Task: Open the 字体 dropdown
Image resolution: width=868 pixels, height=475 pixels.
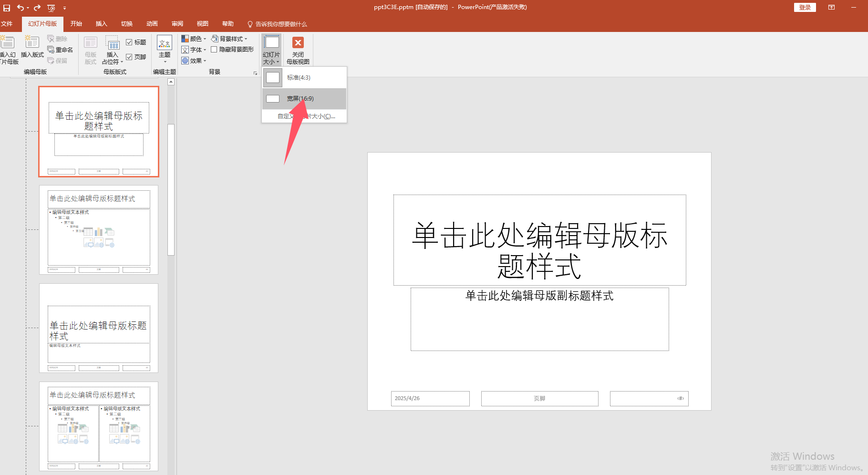Action: pos(194,50)
